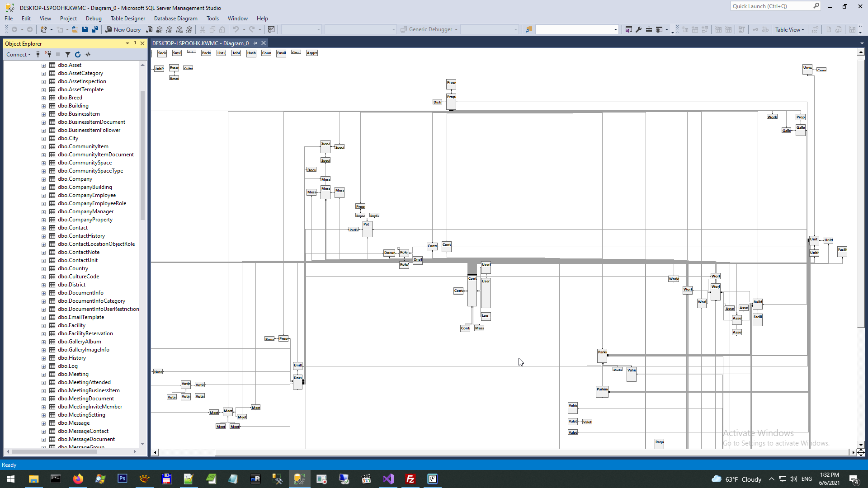Open the Connect dropdown in Object Explorer
Viewport: 868px width, 488px height.
pyautogui.click(x=18, y=55)
